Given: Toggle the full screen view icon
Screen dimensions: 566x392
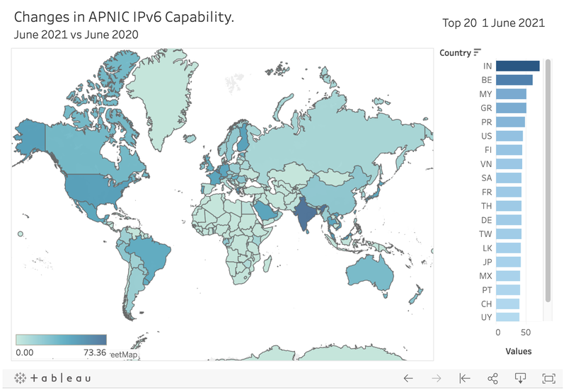Looking at the screenshot, I should [x=549, y=379].
